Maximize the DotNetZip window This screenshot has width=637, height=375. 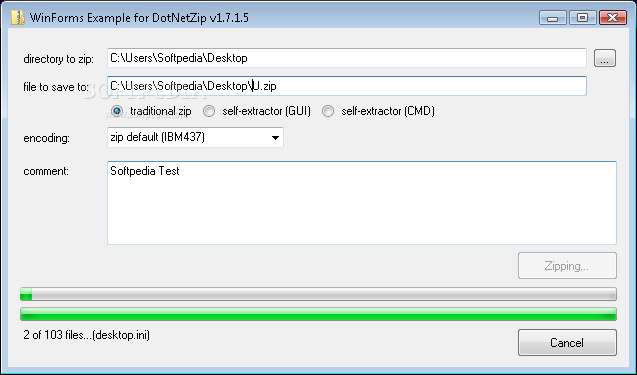pyautogui.click(x=583, y=18)
